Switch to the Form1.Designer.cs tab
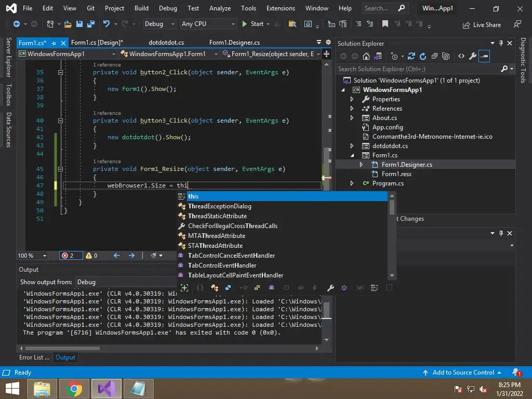This screenshot has height=399, width=532. coord(234,43)
